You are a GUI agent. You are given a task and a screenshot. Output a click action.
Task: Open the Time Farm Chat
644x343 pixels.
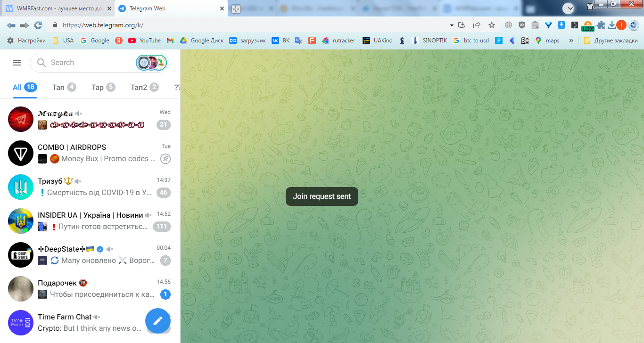[90, 322]
